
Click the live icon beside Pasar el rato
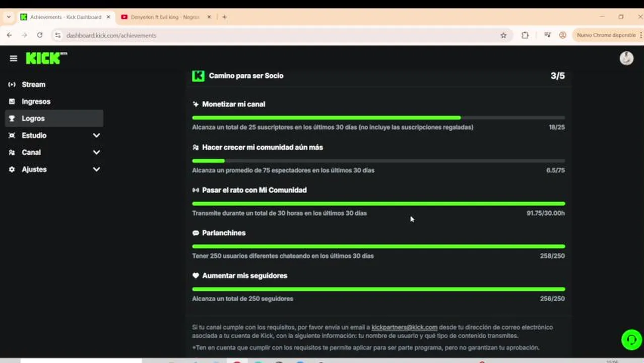coord(196,190)
